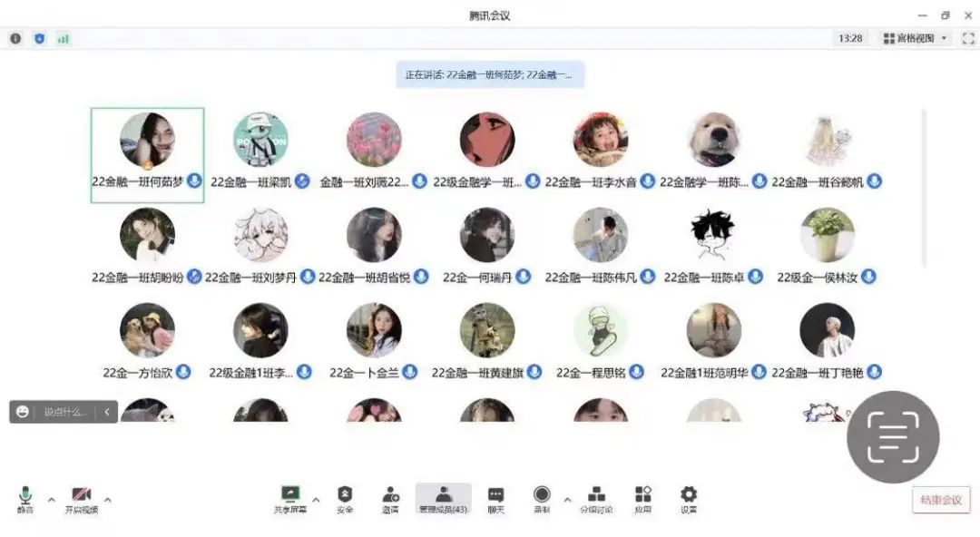Expand audio options arrow beside 静音
This screenshot has width=980, height=537.
click(x=51, y=500)
